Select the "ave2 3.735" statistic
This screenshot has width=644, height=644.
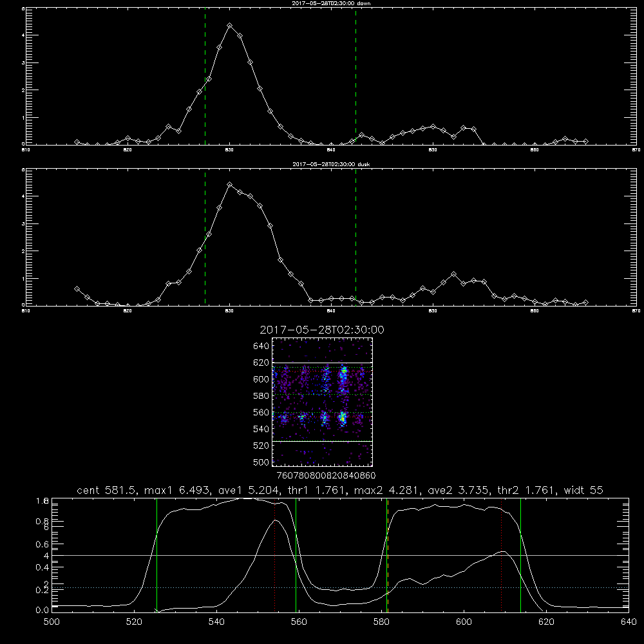[457, 490]
